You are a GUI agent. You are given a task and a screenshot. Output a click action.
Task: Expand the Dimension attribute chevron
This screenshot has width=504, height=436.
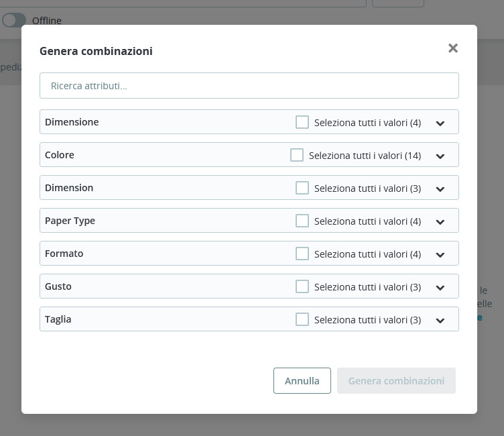coord(440,189)
